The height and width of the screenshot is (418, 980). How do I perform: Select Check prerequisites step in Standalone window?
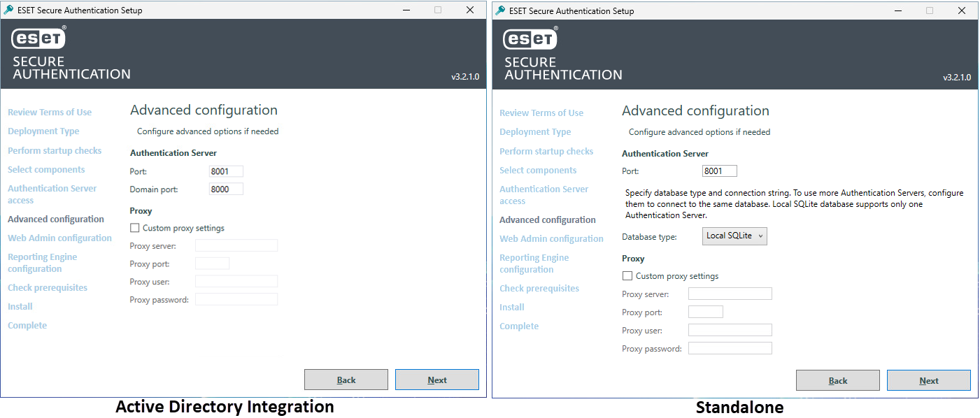point(539,288)
